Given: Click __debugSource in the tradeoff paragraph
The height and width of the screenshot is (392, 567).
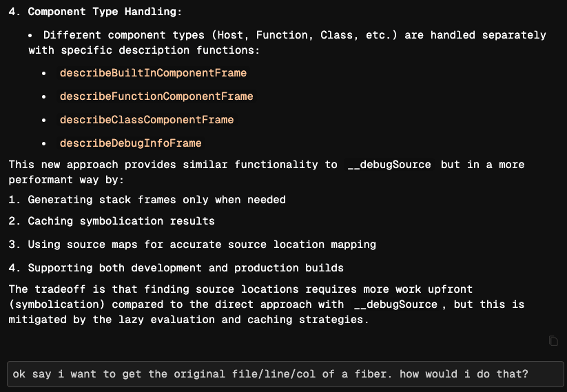Looking at the screenshot, I should click(395, 305).
